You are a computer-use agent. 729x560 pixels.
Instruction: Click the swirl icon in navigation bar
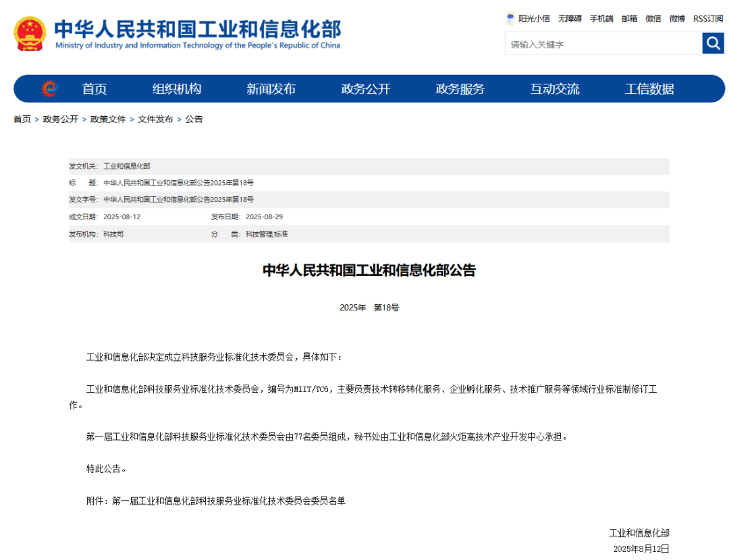point(49,88)
